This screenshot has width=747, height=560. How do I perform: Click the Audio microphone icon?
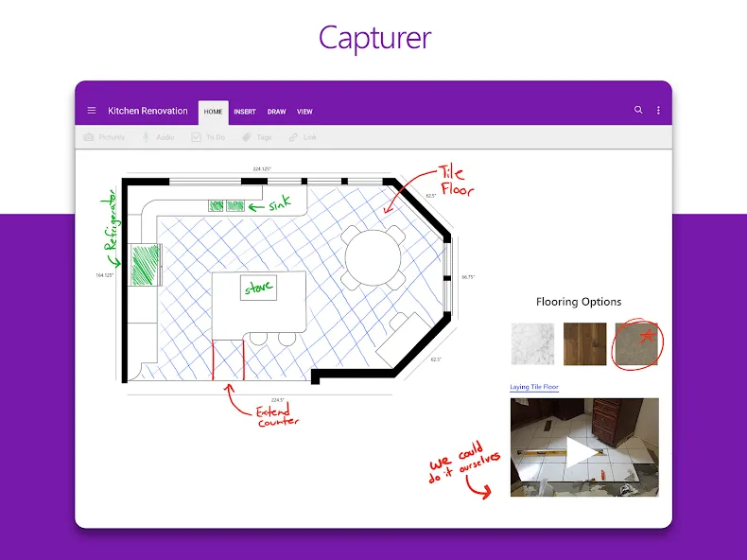coord(146,137)
